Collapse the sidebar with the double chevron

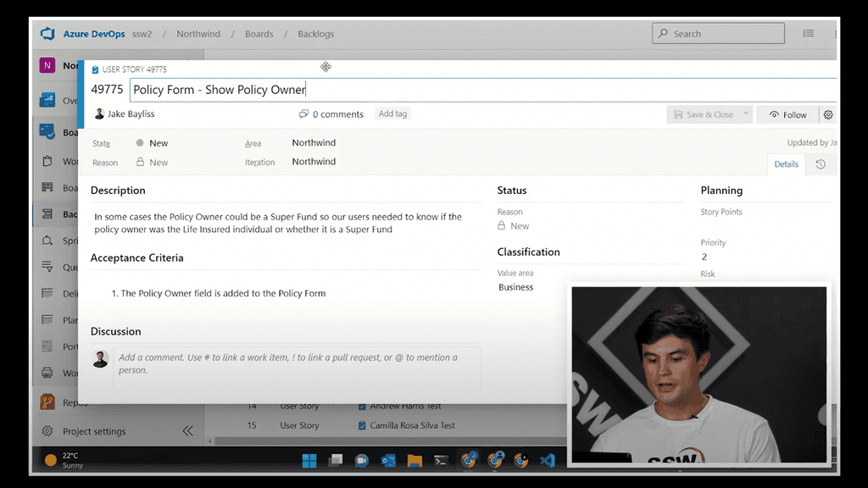click(x=188, y=430)
